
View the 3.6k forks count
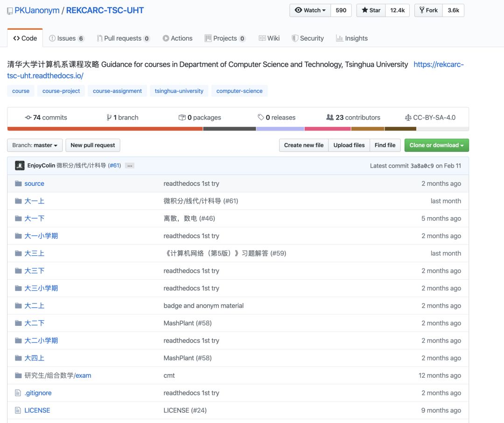point(453,10)
